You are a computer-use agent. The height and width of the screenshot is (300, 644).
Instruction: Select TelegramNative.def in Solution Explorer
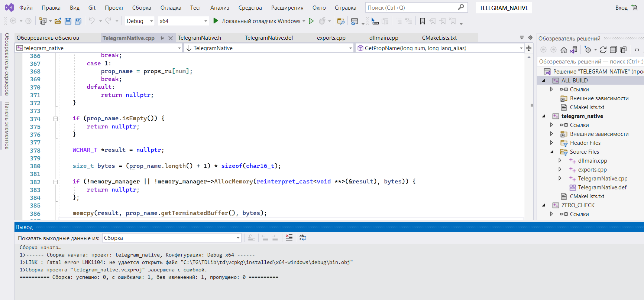602,187
